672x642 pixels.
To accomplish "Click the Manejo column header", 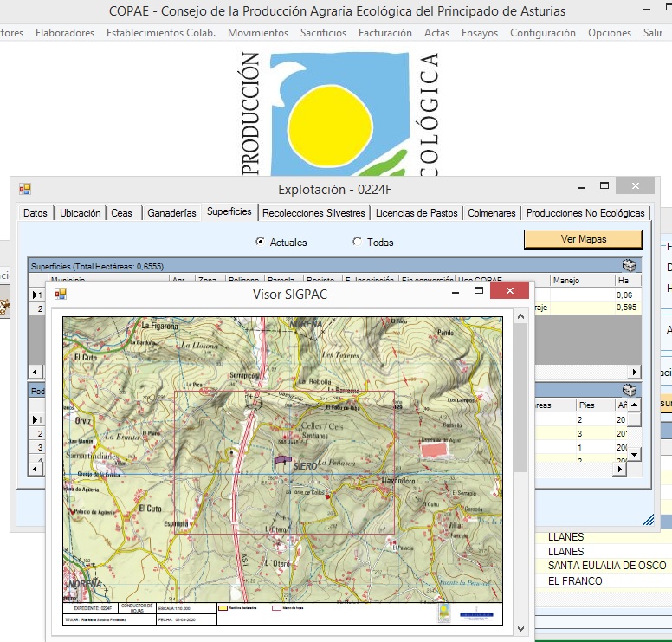I will [566, 281].
